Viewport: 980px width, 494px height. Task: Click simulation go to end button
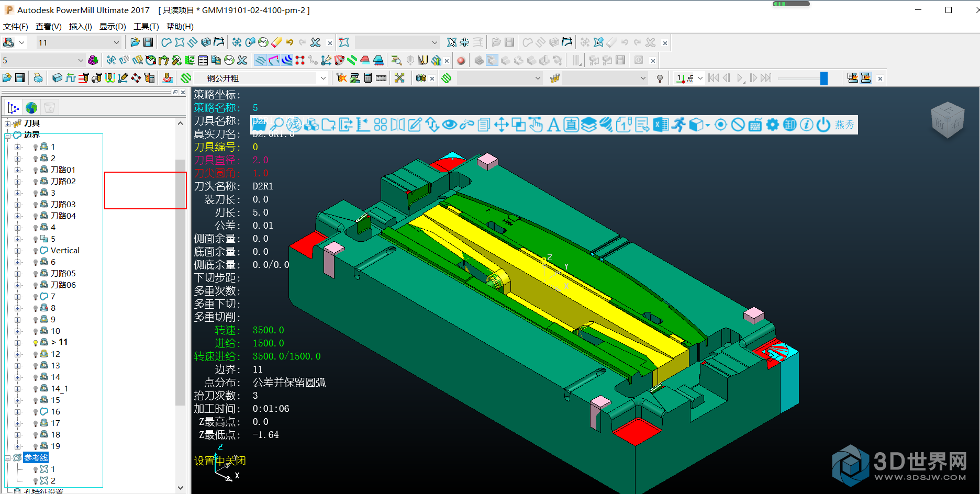[x=766, y=78]
